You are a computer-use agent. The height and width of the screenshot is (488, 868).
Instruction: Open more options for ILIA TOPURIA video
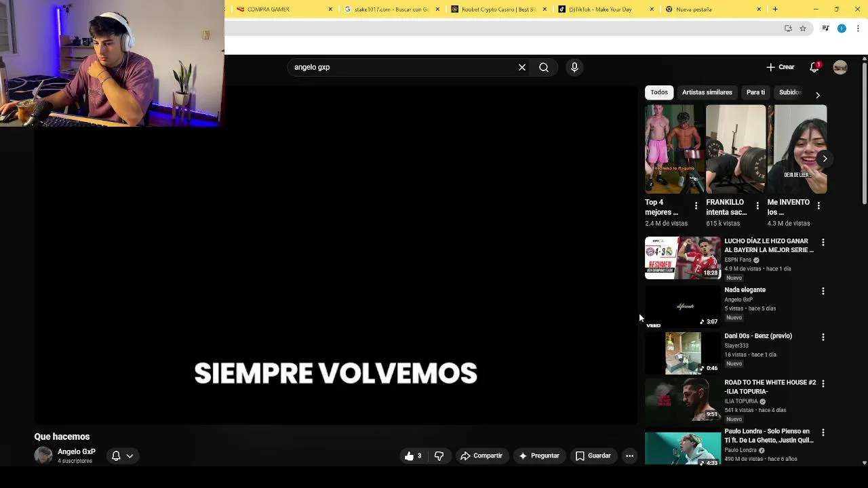click(x=823, y=384)
